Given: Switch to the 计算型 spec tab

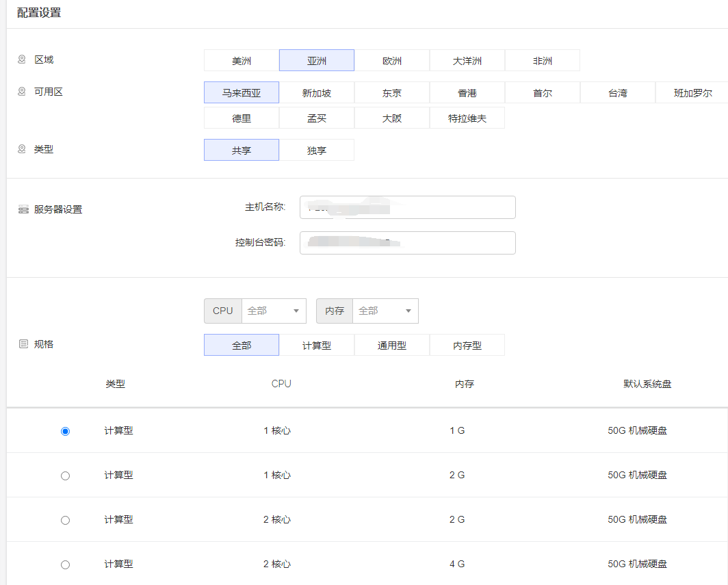Looking at the screenshot, I should click(317, 346).
